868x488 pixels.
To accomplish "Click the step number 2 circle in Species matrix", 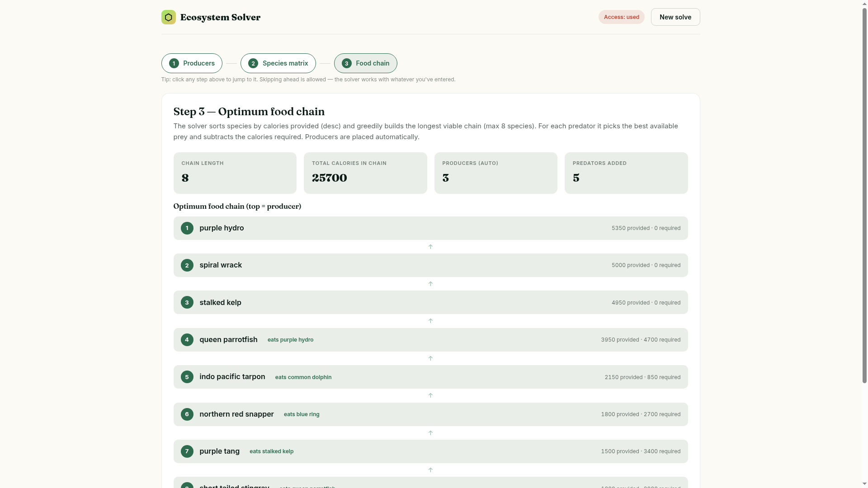I will [x=253, y=63].
